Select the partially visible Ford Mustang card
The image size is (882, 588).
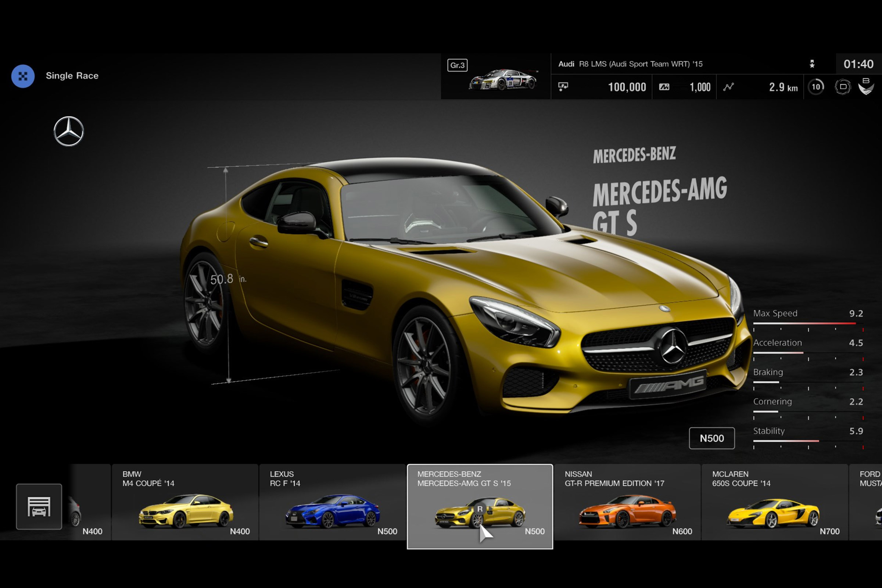(x=866, y=502)
